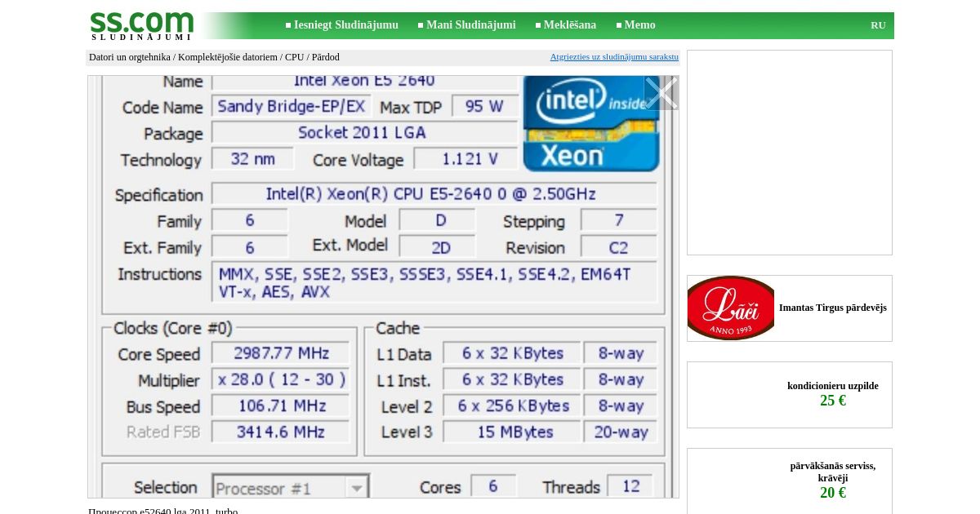Click the Name field 'Intel Xeon E5 2640'
The width and height of the screenshot is (980, 514).
coord(364,81)
